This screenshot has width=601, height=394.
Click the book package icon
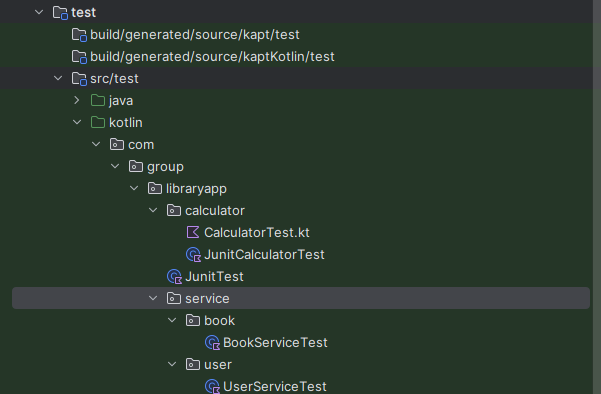pyautogui.click(x=193, y=320)
